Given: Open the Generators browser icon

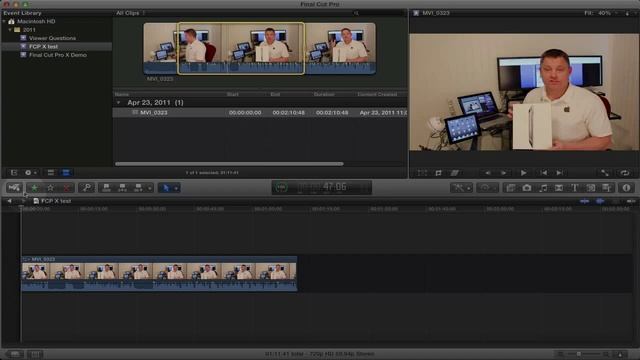Looking at the screenshot, I should click(591, 188).
